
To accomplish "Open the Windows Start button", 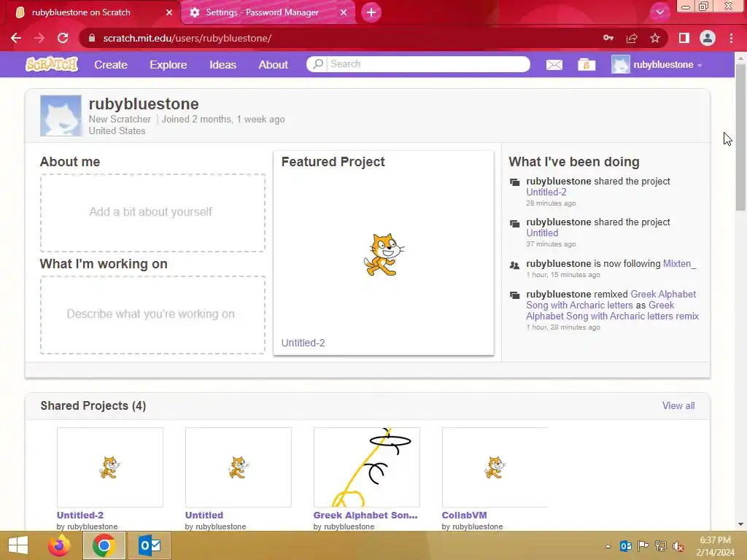I will 18,545.
